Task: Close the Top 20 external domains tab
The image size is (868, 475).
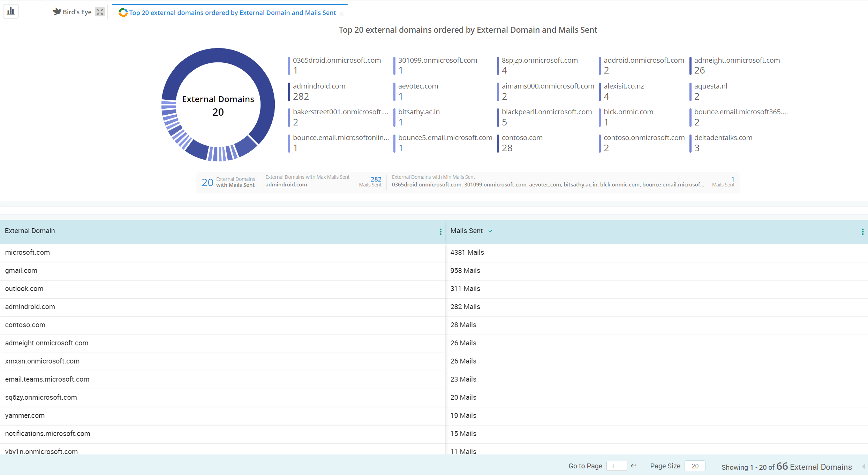Action: [341, 14]
